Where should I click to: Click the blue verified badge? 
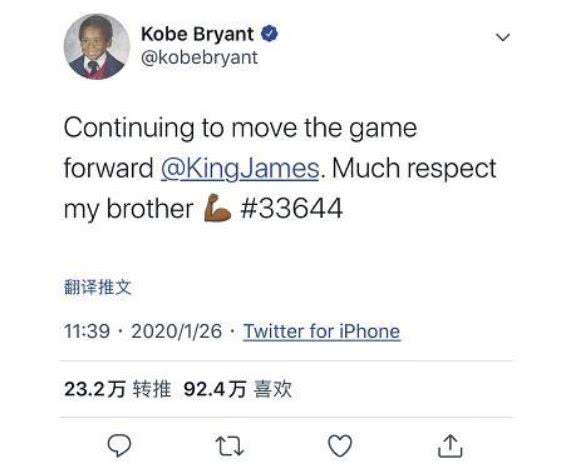point(269,34)
